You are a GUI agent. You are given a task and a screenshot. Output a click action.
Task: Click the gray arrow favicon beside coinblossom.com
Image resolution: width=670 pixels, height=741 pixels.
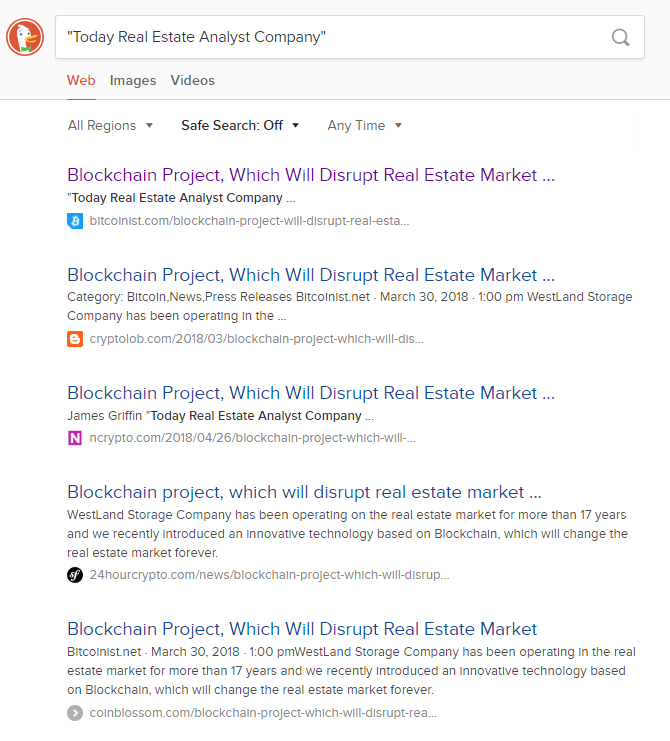click(75, 713)
